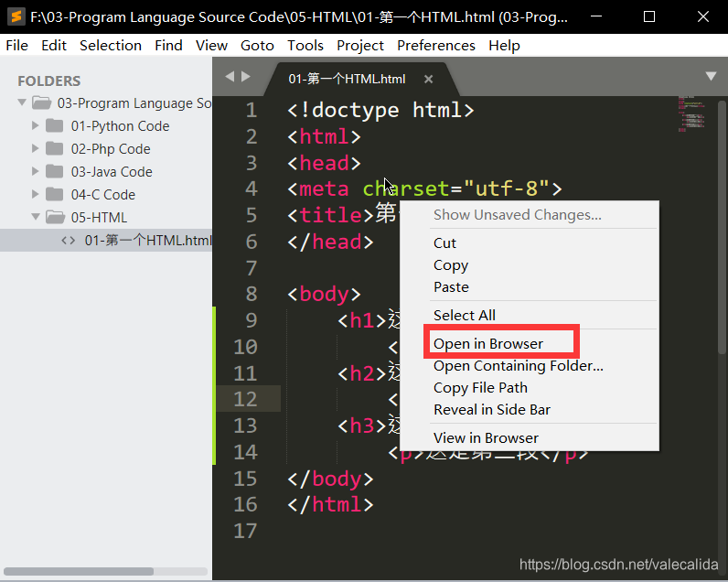Open the Goto menu
The width and height of the screenshot is (728, 582).
point(257,46)
